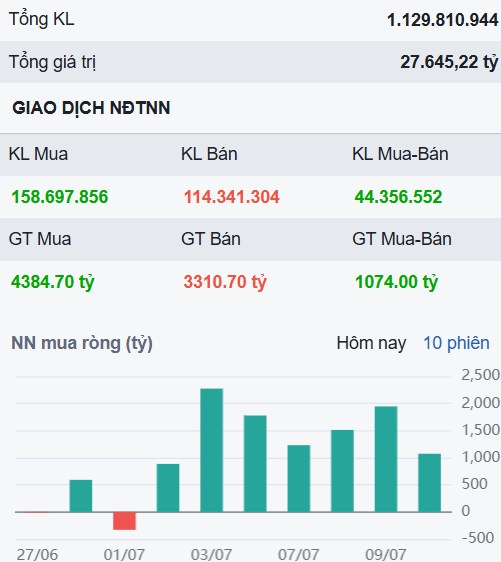The height and width of the screenshot is (562, 501).
Task: Click the buy volume 158.697.856
Action: (x=60, y=197)
